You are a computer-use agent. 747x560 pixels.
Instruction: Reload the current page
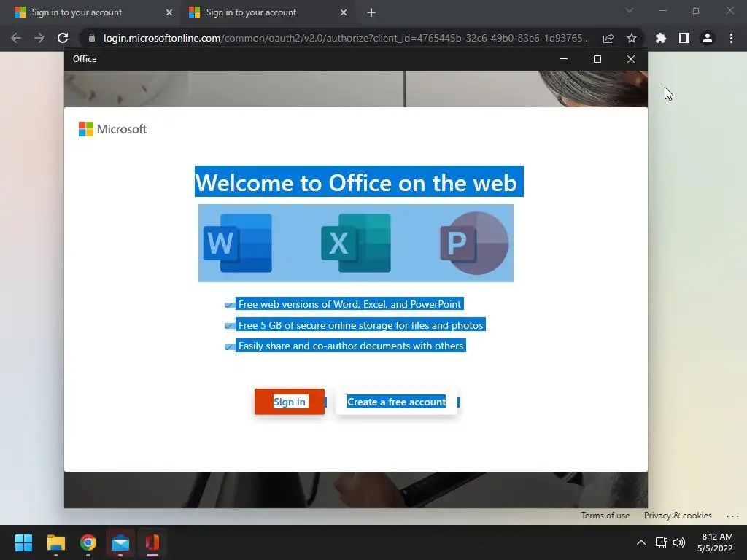point(63,38)
